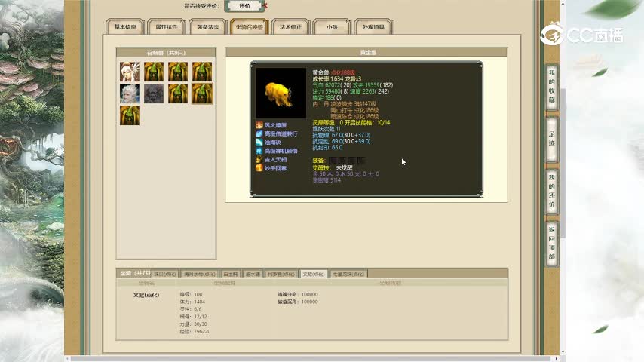Click the 高级禅机顿悟 skill icon

tap(259, 151)
